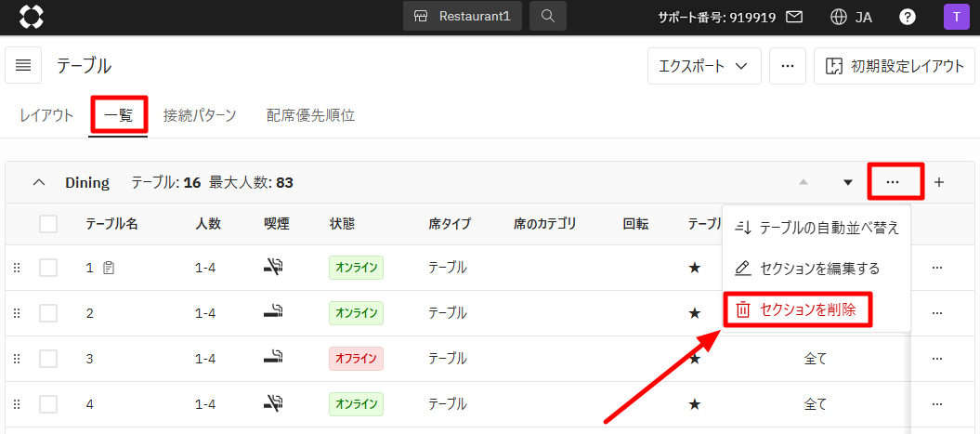
Task: Click the app logo in top-left
Action: [31, 17]
